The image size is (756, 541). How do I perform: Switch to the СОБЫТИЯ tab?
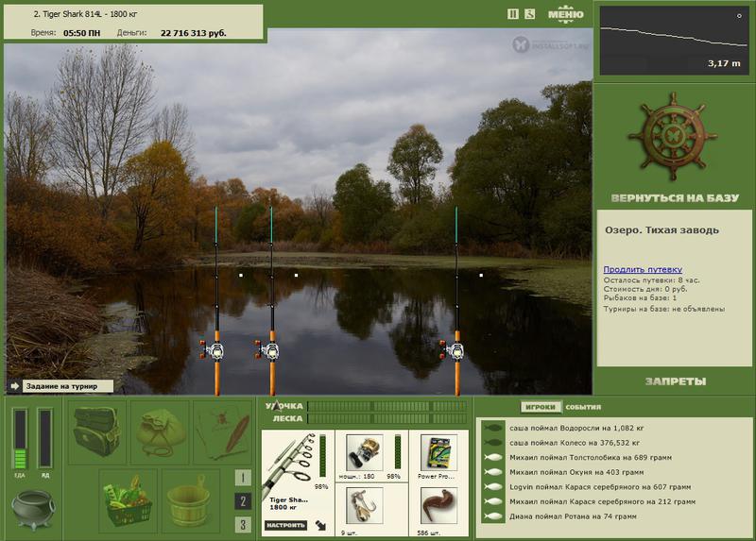(583, 407)
